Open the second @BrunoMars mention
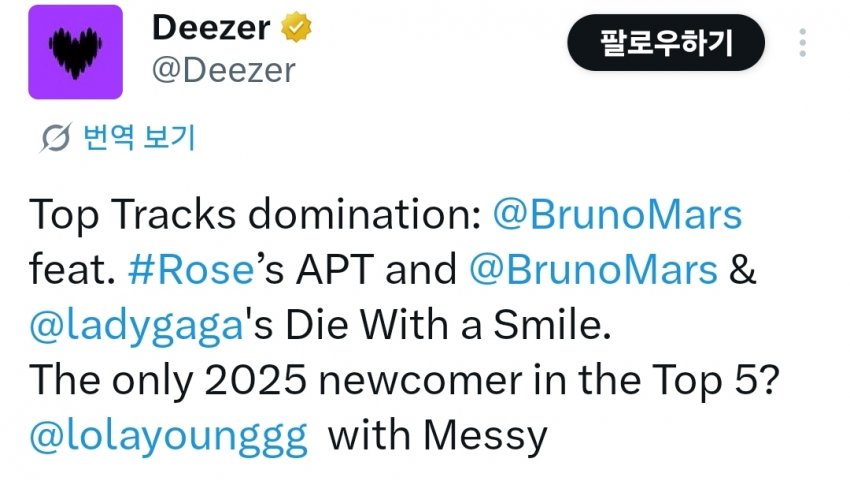Screen dimensions: 850x480 pyautogui.click(x=593, y=271)
